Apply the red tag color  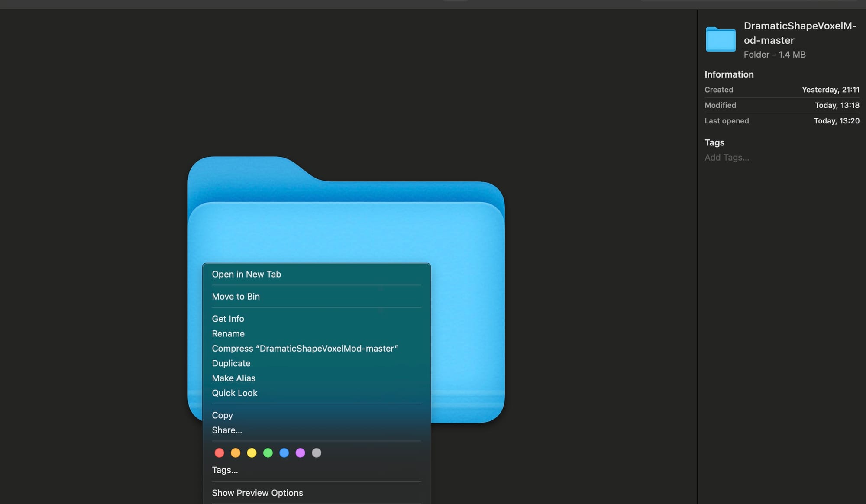(x=220, y=453)
